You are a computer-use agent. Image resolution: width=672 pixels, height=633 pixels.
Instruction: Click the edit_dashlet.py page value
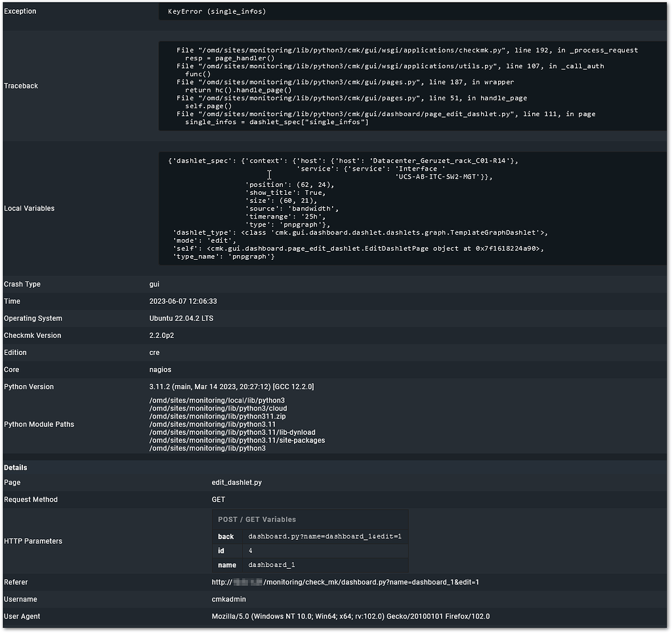click(236, 483)
